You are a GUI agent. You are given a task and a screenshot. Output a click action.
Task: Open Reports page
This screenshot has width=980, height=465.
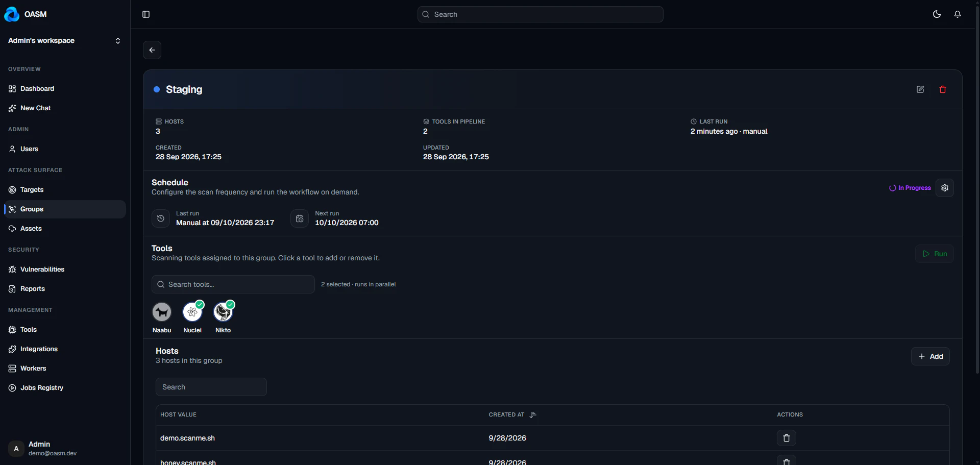click(x=65, y=289)
